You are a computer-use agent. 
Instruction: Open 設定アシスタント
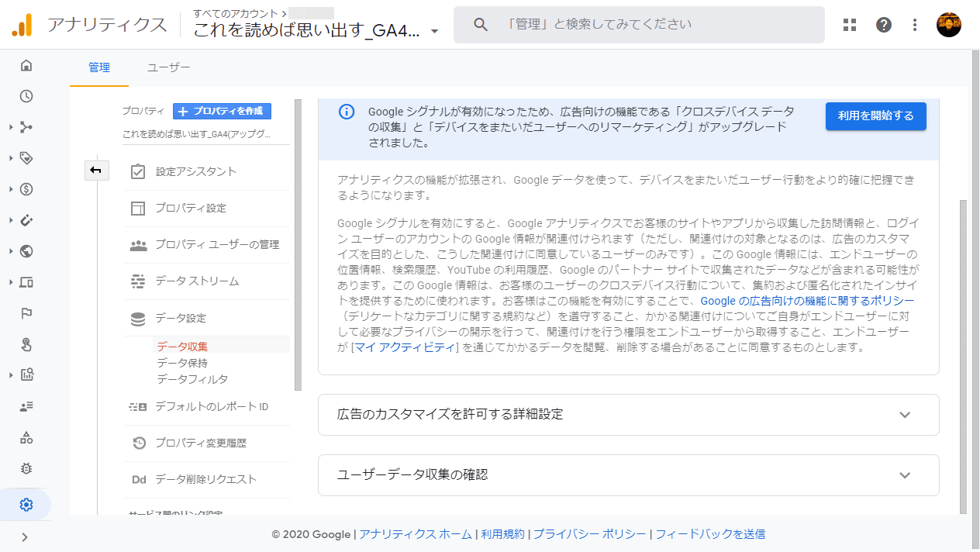click(x=206, y=171)
